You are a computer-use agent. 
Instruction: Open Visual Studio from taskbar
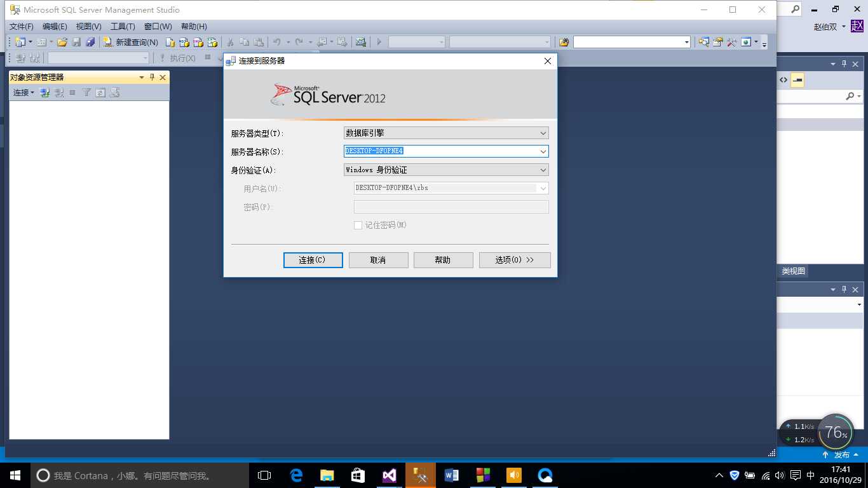390,475
